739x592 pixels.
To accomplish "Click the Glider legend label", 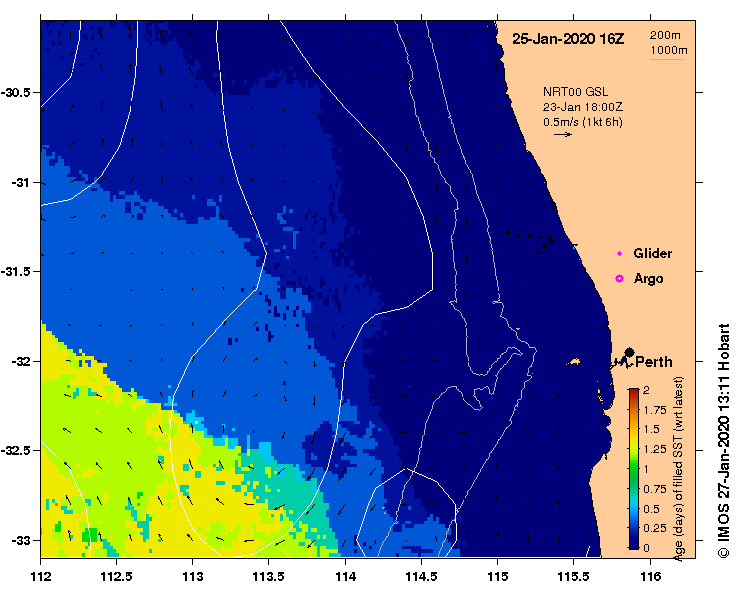I will (x=652, y=254).
